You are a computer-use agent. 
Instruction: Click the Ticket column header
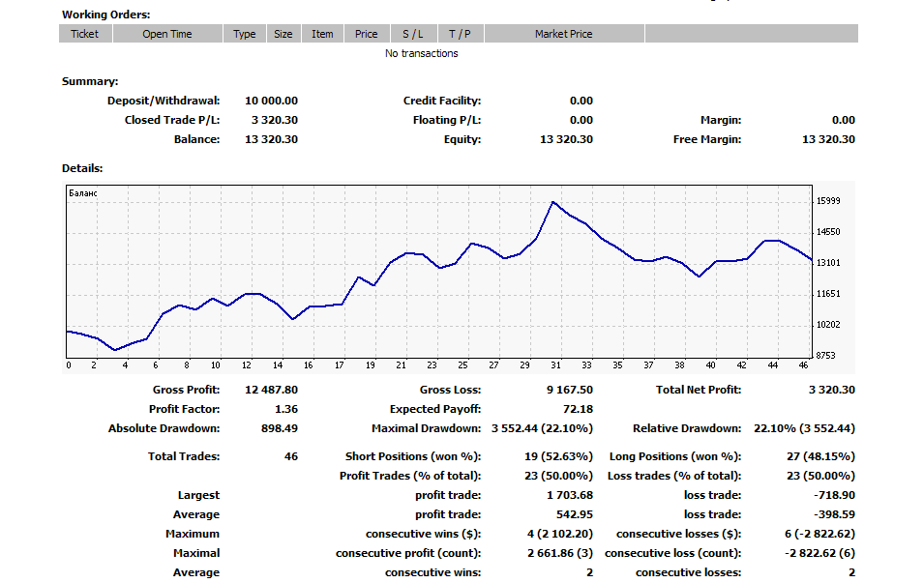(85, 34)
